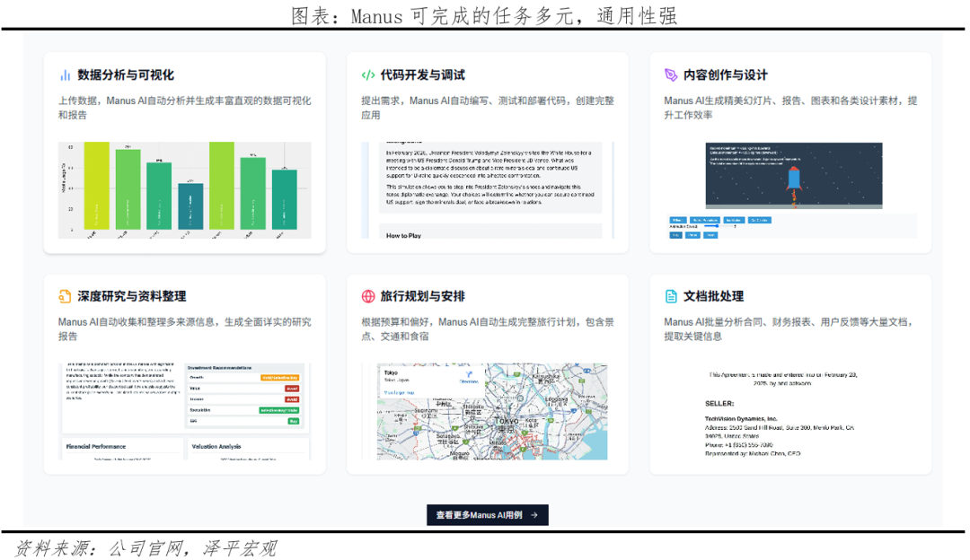Select the 文档批处理 card title
The width and height of the screenshot is (970, 560).
coord(713,296)
